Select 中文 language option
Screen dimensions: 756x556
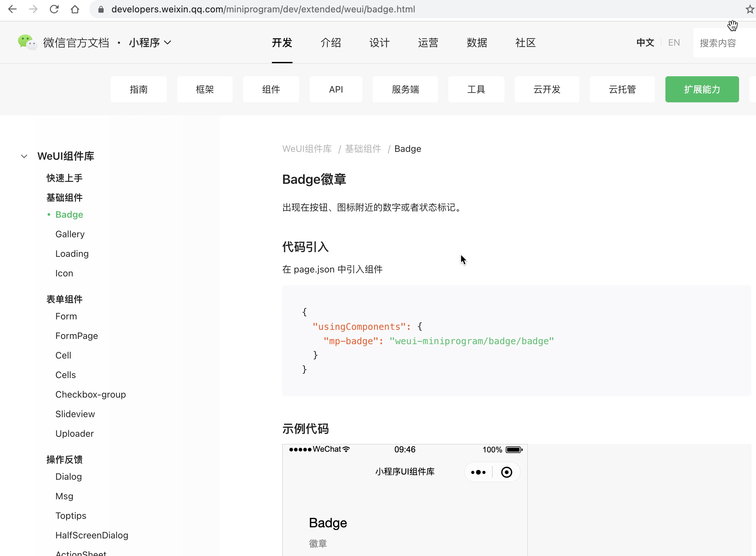pos(645,43)
